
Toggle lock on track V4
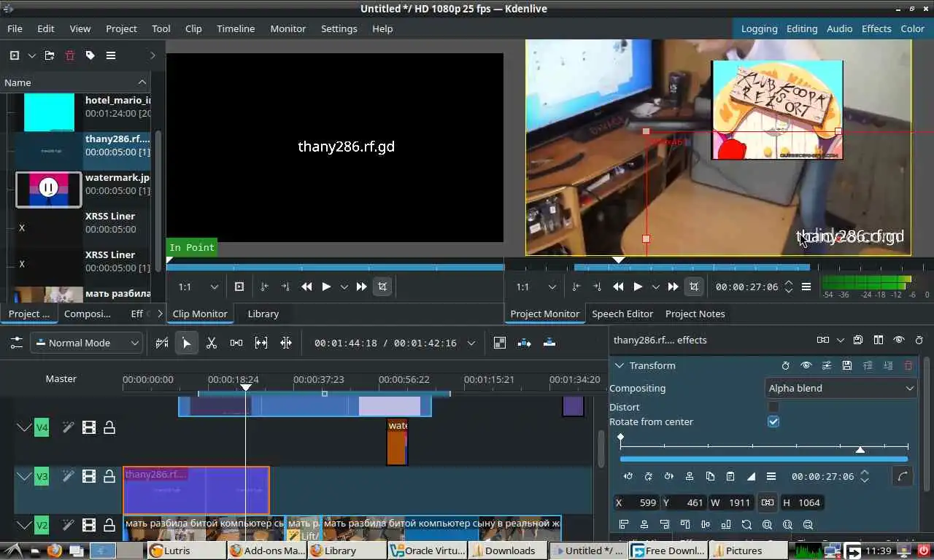(x=109, y=428)
